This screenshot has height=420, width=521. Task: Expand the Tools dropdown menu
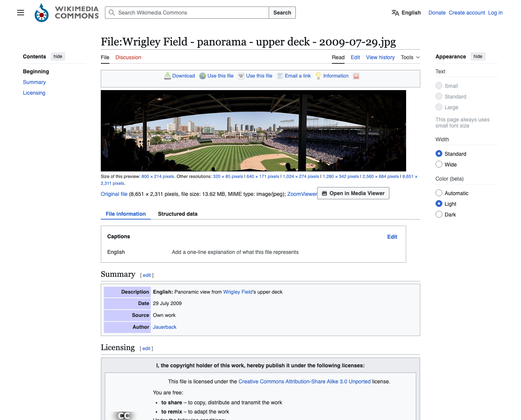coord(410,57)
